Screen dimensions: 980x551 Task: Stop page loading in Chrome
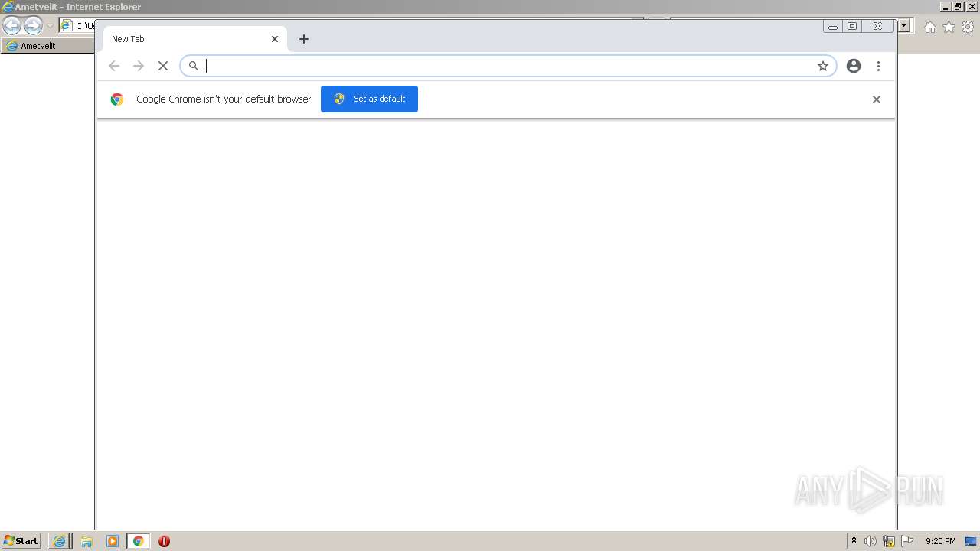[163, 66]
